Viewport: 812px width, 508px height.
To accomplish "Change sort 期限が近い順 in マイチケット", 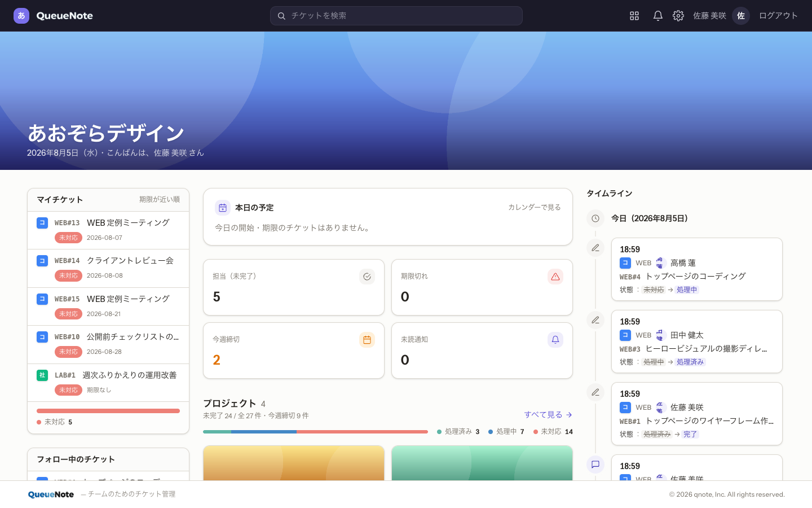I will [160, 199].
